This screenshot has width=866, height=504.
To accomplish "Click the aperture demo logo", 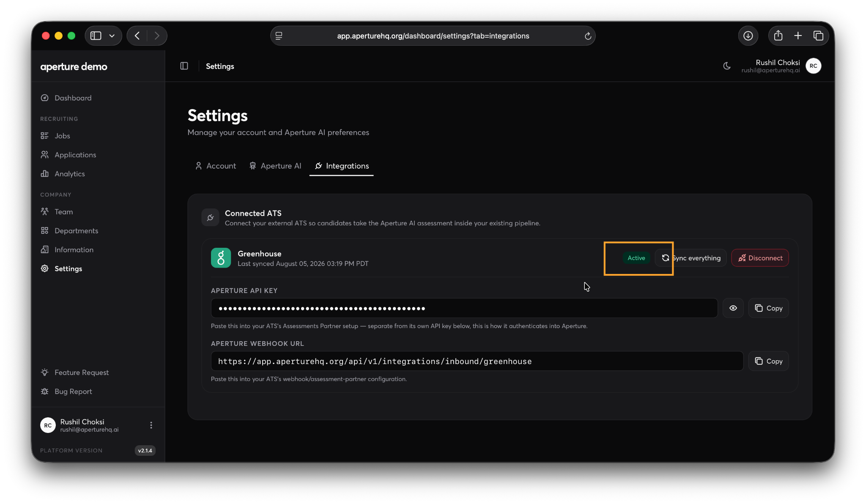I will 74,67.
